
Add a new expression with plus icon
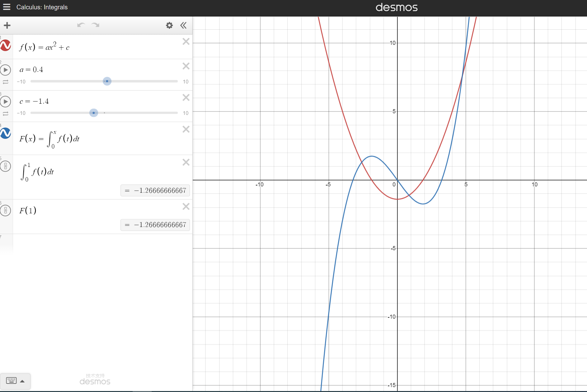click(7, 25)
